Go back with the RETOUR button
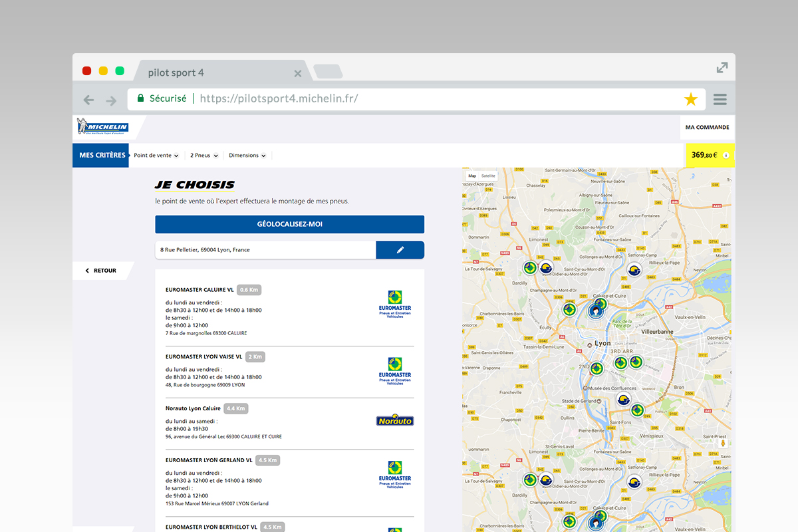This screenshot has height=532, width=798. [x=101, y=271]
